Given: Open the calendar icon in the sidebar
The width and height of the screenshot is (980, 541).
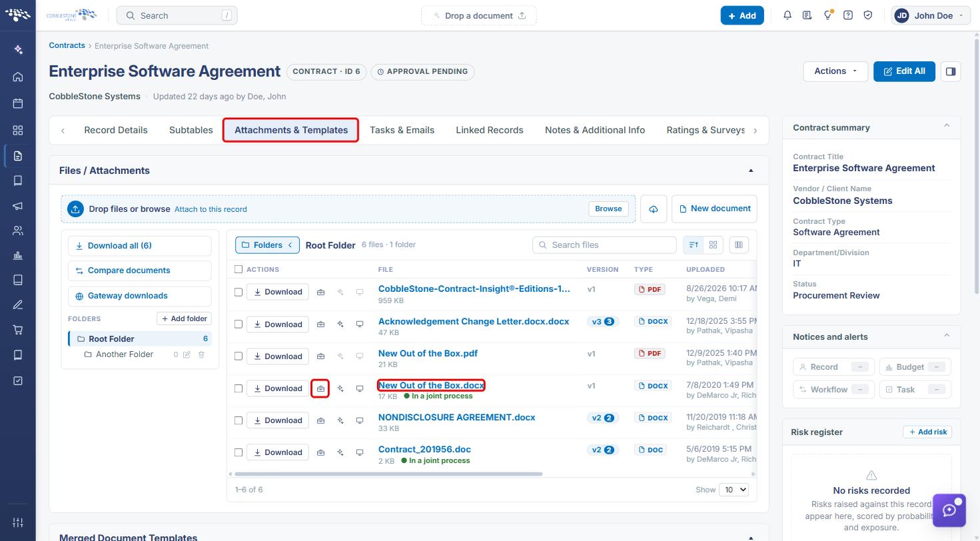Looking at the screenshot, I should (x=18, y=103).
